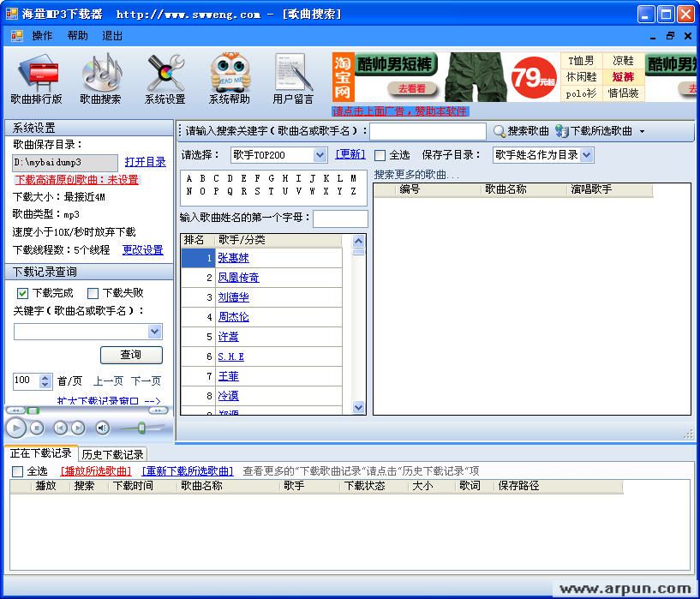Select singer S.H.E in the list

[230, 356]
